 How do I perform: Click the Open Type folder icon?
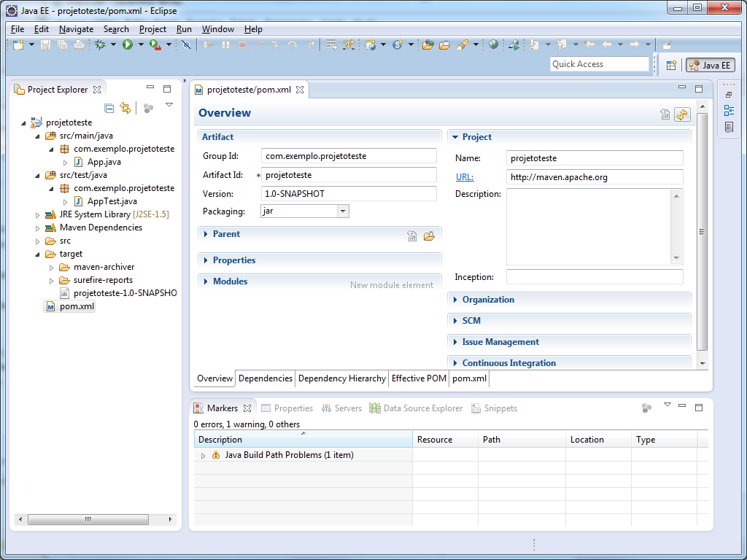427,44
